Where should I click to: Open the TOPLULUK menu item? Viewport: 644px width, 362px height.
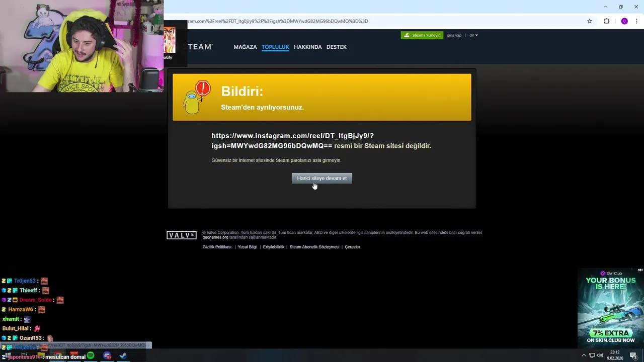click(x=275, y=47)
